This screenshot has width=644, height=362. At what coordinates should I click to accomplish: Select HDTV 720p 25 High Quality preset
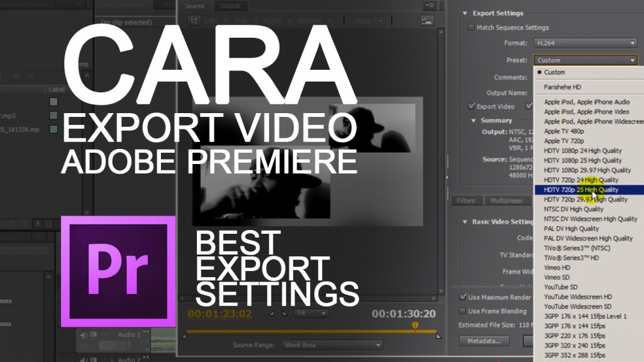(589, 190)
